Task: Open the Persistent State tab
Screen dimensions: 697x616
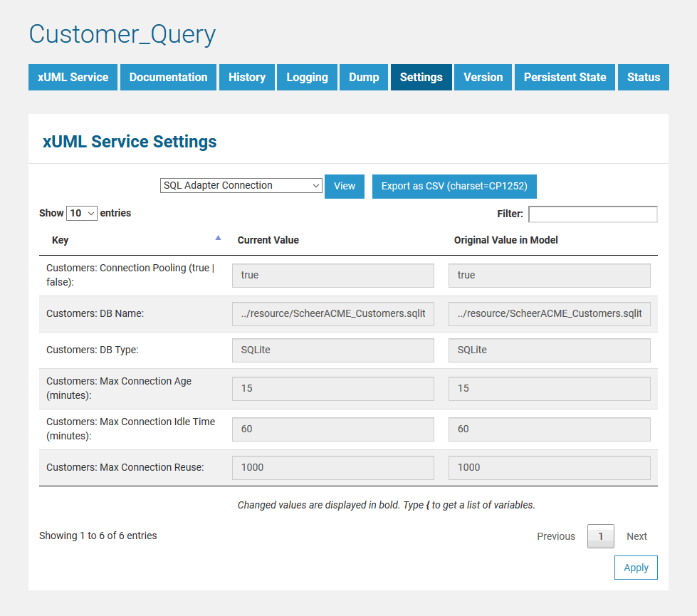Action: [x=564, y=77]
